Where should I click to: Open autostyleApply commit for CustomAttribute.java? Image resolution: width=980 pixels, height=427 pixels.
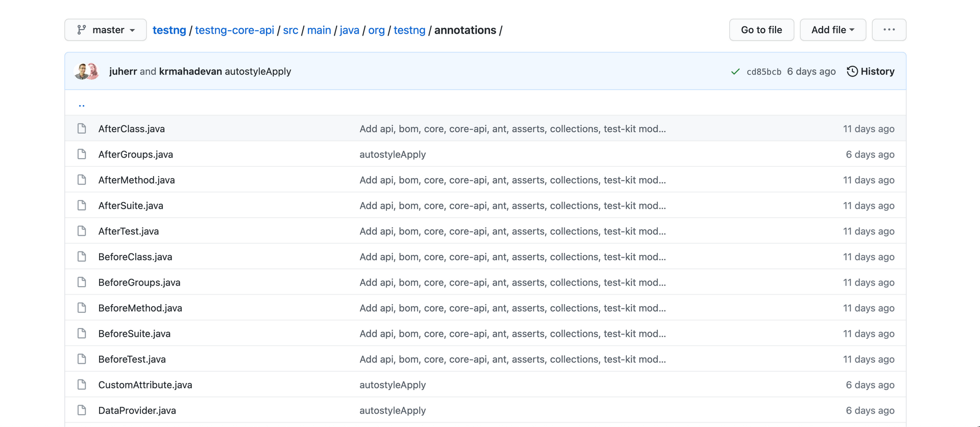pos(393,385)
